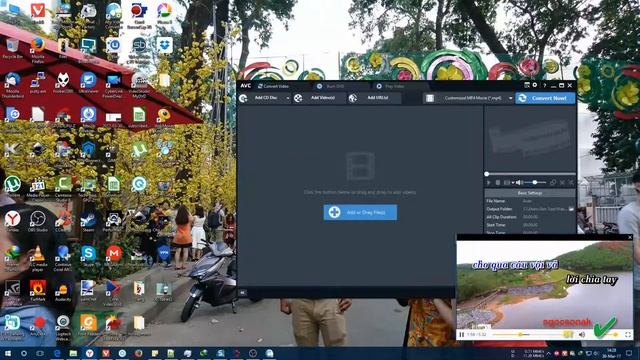
Task: Open the Mozilla Thunderbird desktop shortcut
Action: tap(12, 85)
